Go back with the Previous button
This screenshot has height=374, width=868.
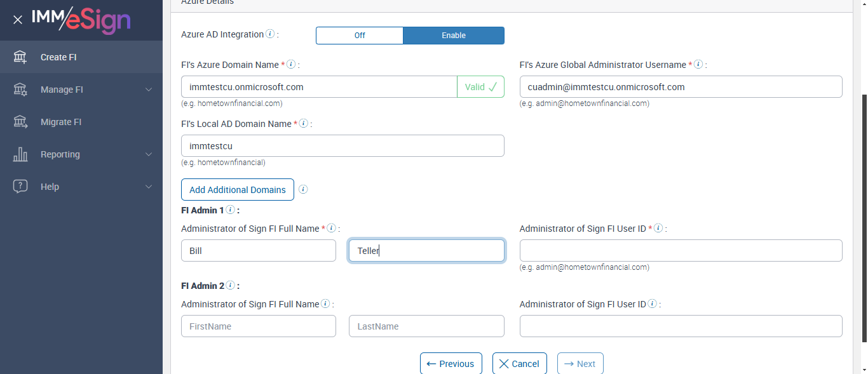coord(451,364)
